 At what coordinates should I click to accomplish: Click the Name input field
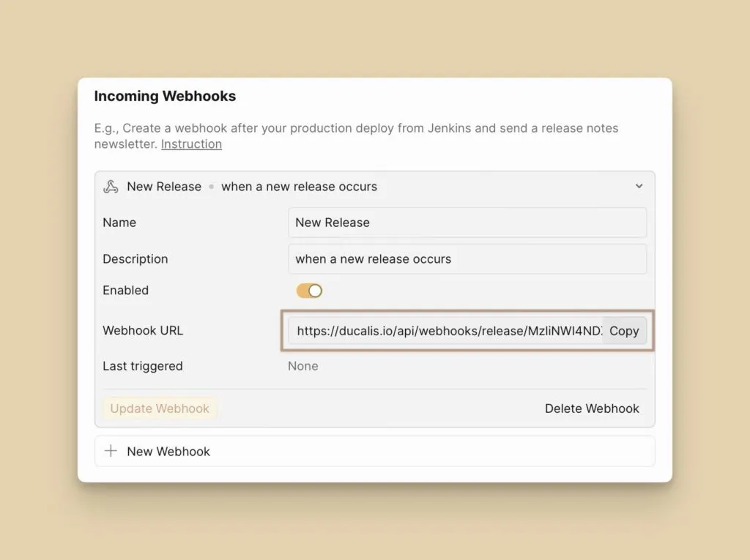pyautogui.click(x=467, y=223)
